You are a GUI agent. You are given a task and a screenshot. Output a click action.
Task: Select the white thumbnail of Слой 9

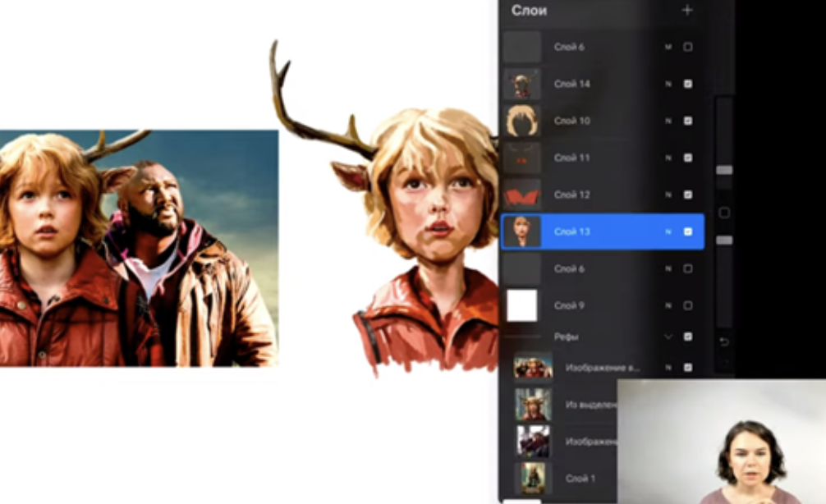522,305
